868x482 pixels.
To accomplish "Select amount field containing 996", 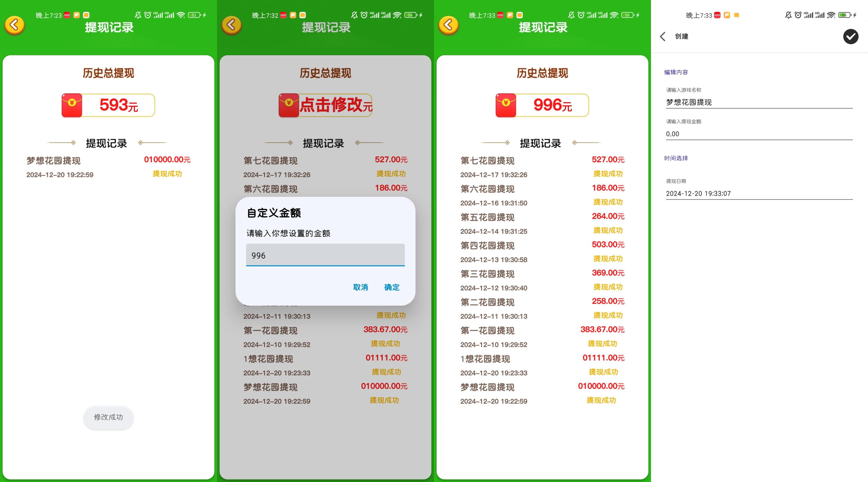I will tap(325, 255).
